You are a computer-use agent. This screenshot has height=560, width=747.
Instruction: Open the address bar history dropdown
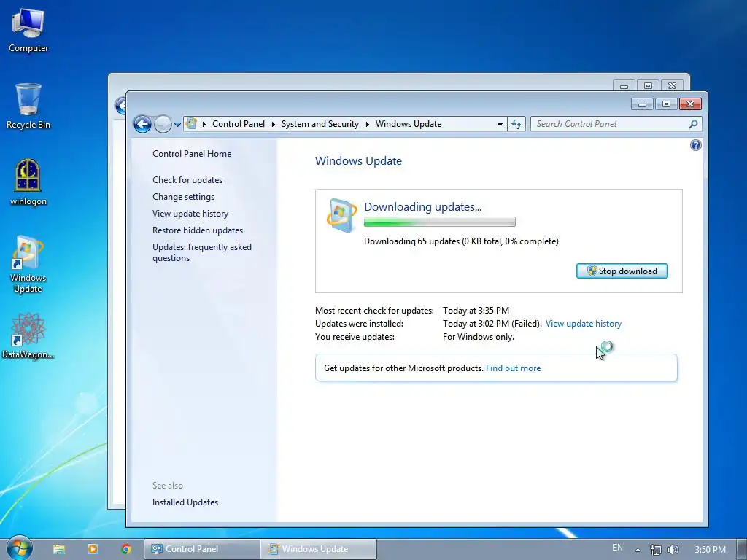coord(500,124)
